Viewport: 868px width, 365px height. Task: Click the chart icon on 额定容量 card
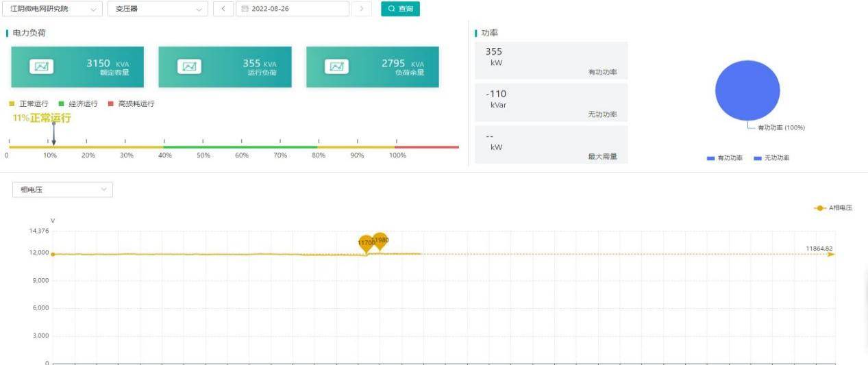coord(42,66)
